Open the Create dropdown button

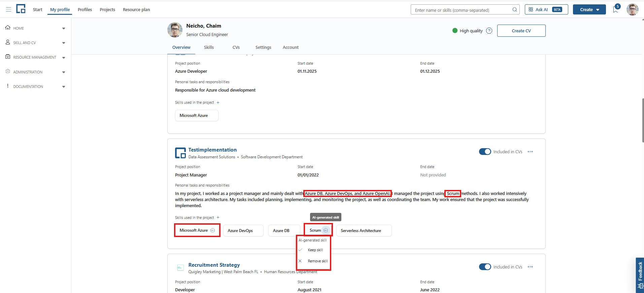589,9
